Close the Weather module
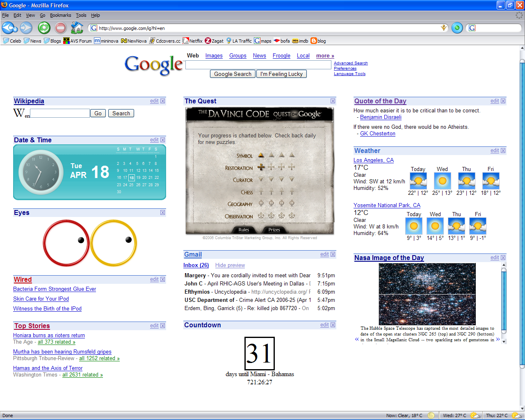The height and width of the screenshot is (420, 525). [x=503, y=151]
